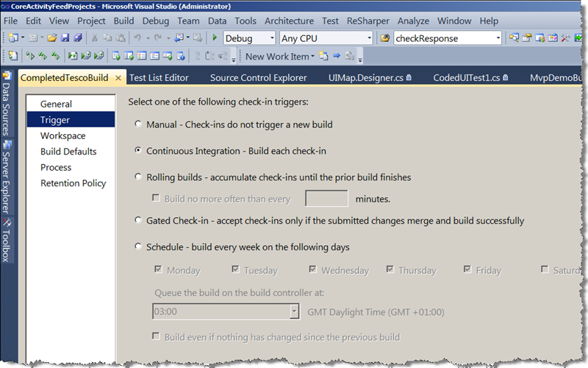Switch to the Test List Editor tab
Image resolution: width=588 pixels, height=368 pixels.
click(159, 78)
